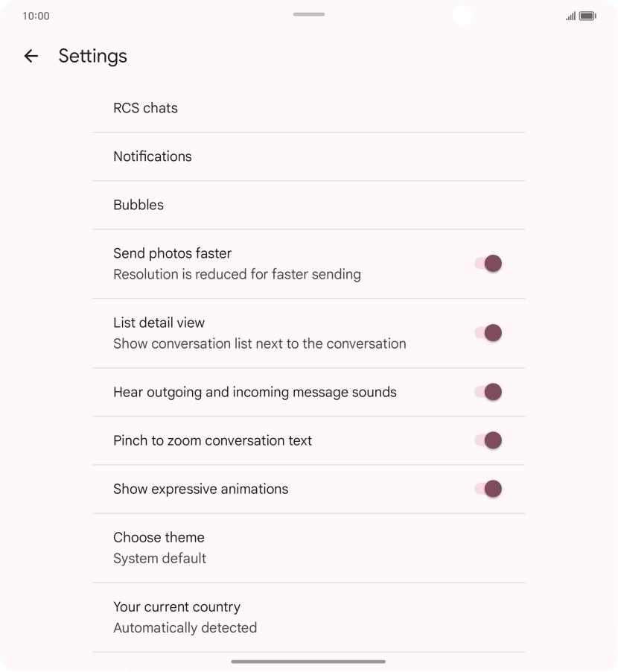This screenshot has width=618, height=672.
Task: Tap Resolution is reduced description text
Action: (237, 275)
